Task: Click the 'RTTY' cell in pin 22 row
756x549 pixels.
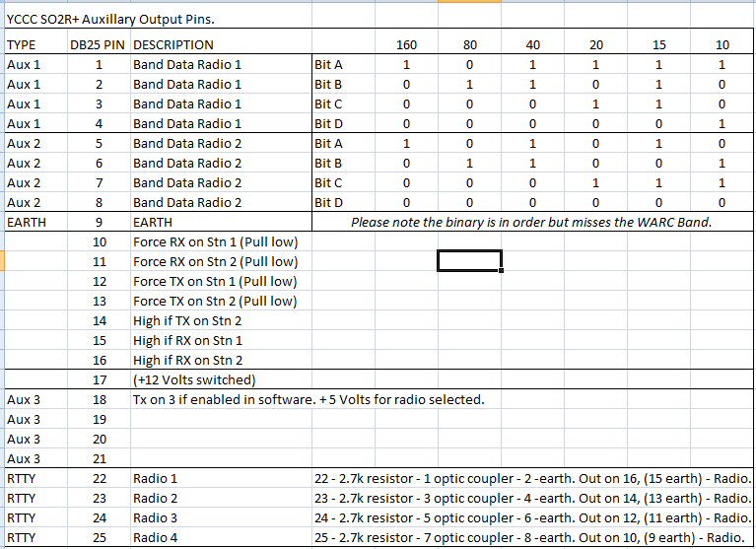Action: [x=35, y=479]
